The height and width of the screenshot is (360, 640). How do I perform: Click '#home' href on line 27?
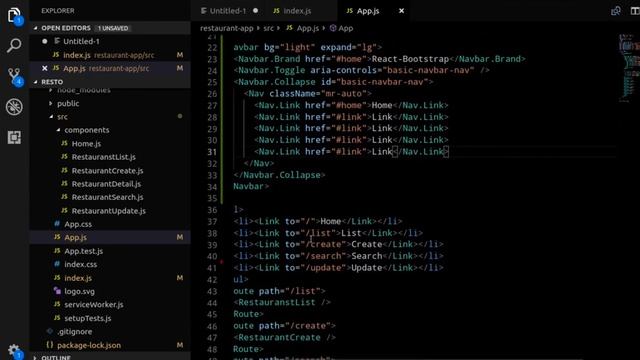(348, 105)
